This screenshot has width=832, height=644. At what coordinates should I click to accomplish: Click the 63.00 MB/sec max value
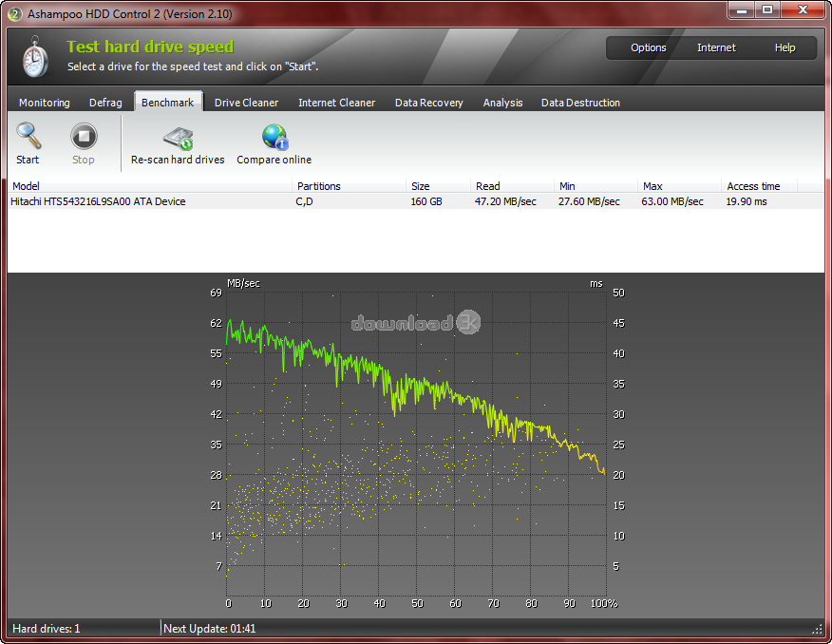coord(672,201)
